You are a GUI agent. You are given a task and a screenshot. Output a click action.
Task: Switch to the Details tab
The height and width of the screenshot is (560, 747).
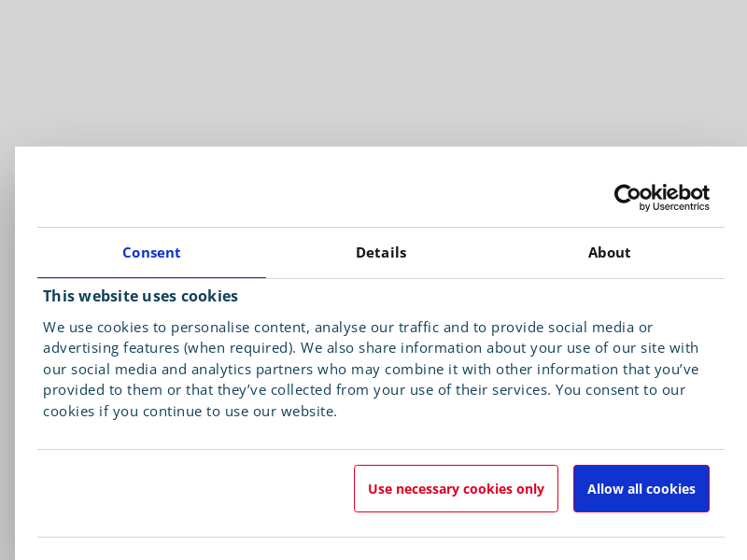(381, 253)
